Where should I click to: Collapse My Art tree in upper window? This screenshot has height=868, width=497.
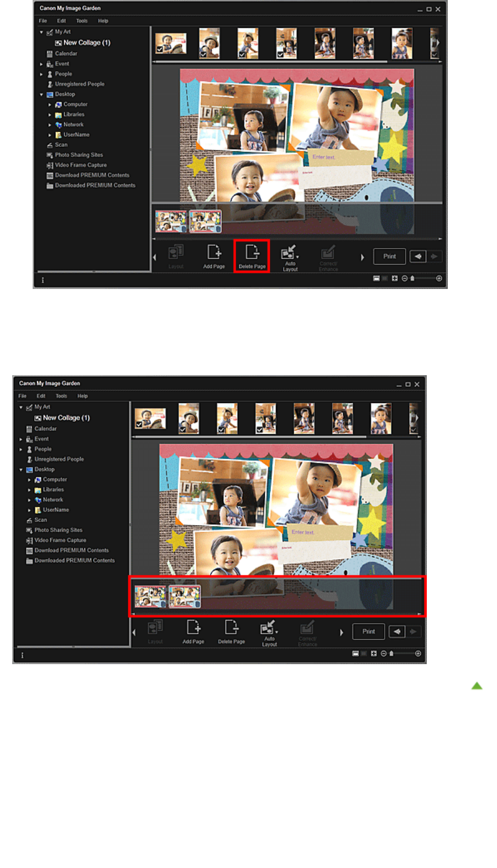41,32
